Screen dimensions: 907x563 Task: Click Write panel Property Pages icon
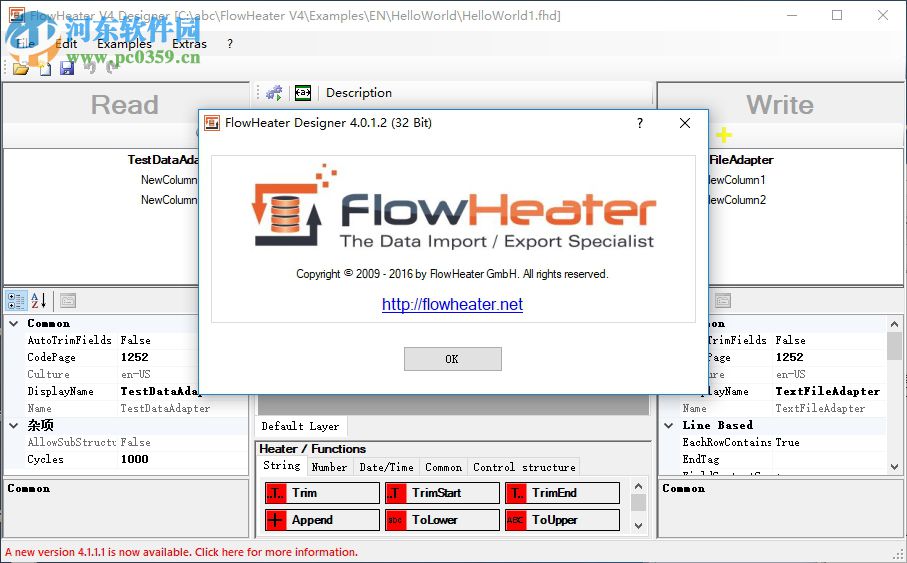[x=722, y=301]
